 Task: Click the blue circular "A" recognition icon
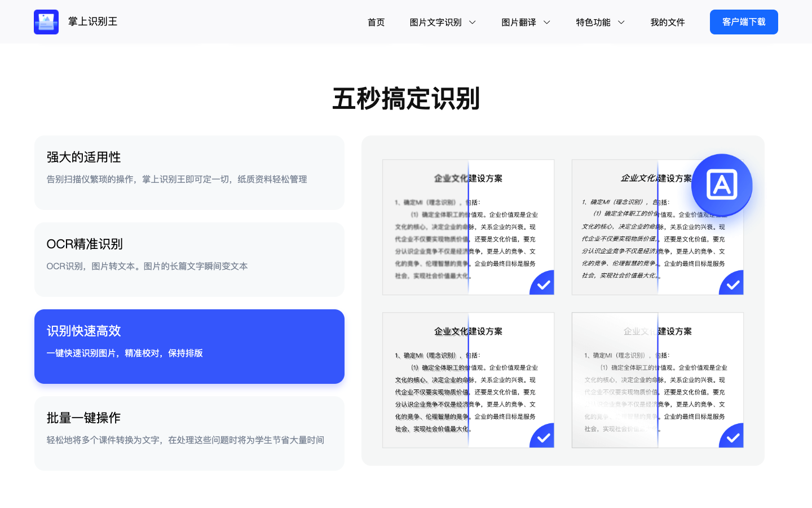pos(722,185)
